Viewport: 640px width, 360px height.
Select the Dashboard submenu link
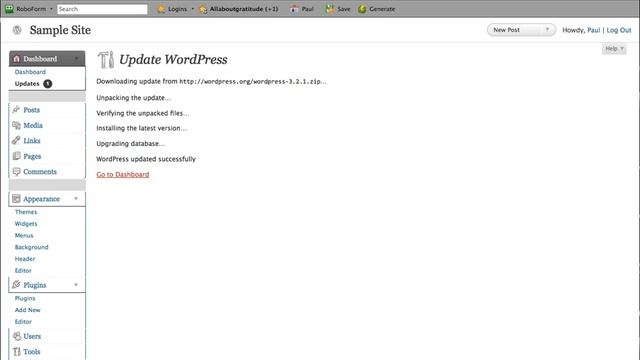30,72
